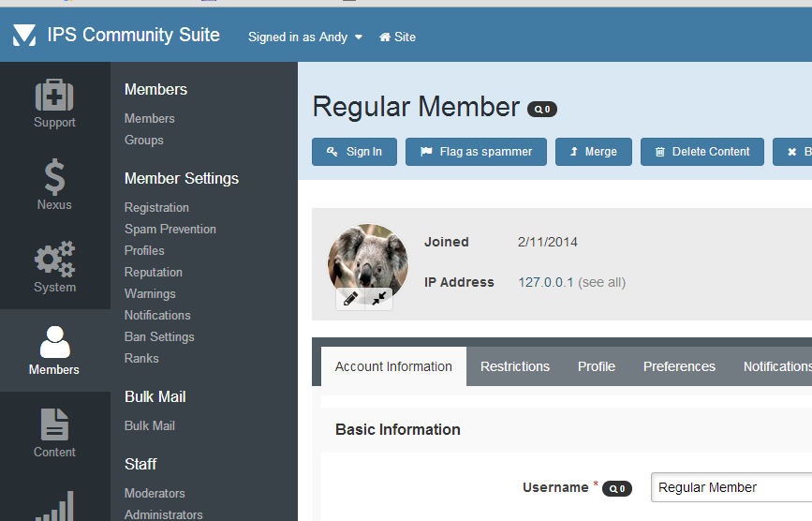Click the Merge button
Image resolution: width=812 pixels, height=521 pixels.
click(594, 152)
